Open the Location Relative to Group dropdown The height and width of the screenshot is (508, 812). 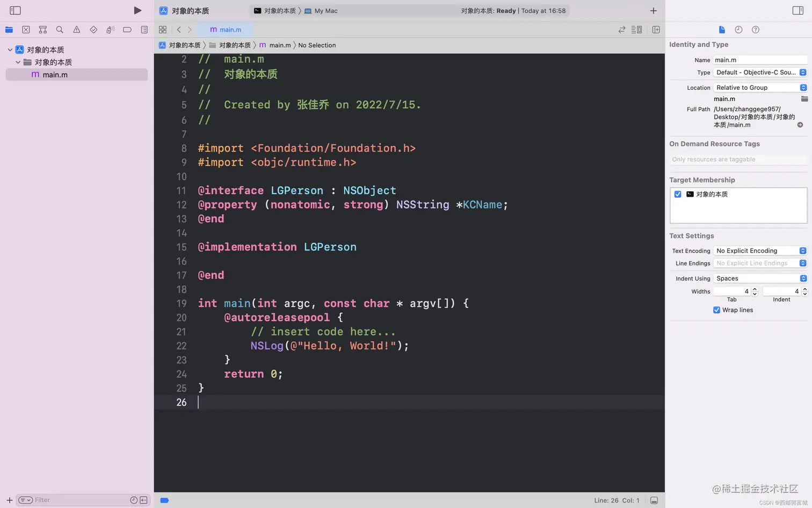pos(760,88)
